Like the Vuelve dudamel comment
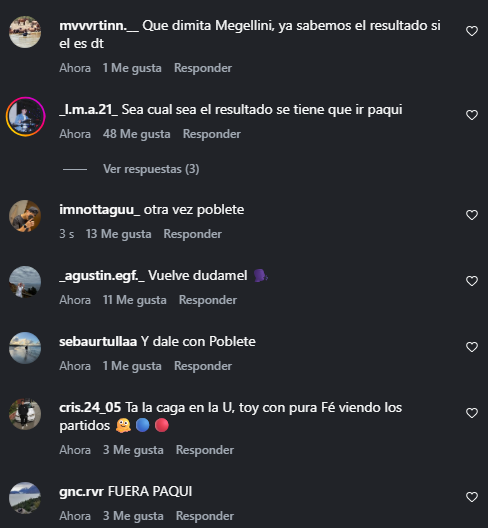The height and width of the screenshot is (528, 488). [472, 281]
